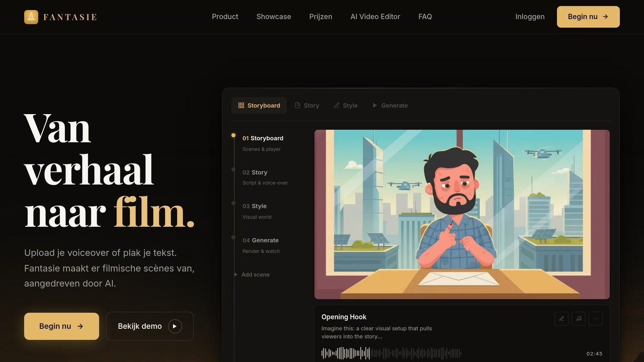Click the active yellow timeline dot
The image size is (644, 362).
233,135
